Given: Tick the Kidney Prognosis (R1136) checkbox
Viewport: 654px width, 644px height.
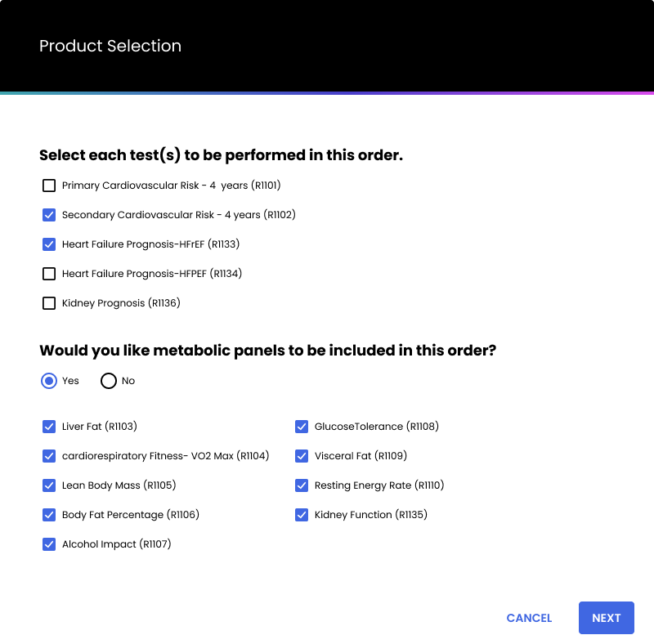Looking at the screenshot, I should click(49, 303).
